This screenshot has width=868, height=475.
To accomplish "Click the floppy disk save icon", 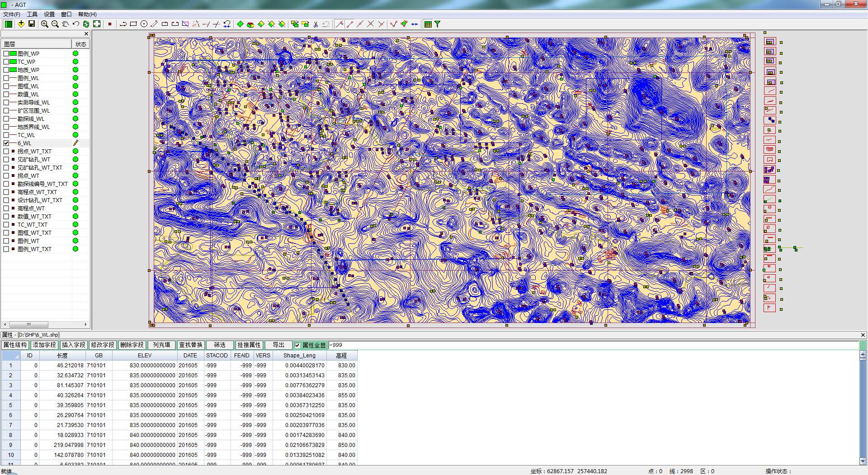I will point(32,24).
